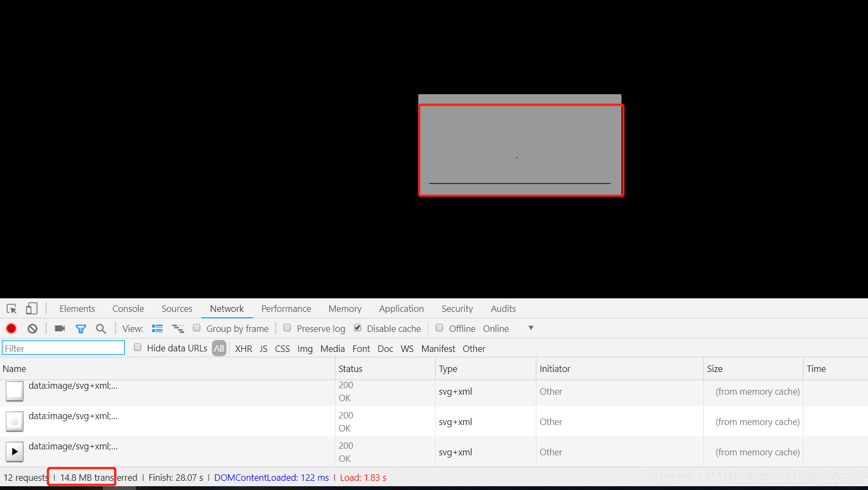Clear the network log

(33, 329)
